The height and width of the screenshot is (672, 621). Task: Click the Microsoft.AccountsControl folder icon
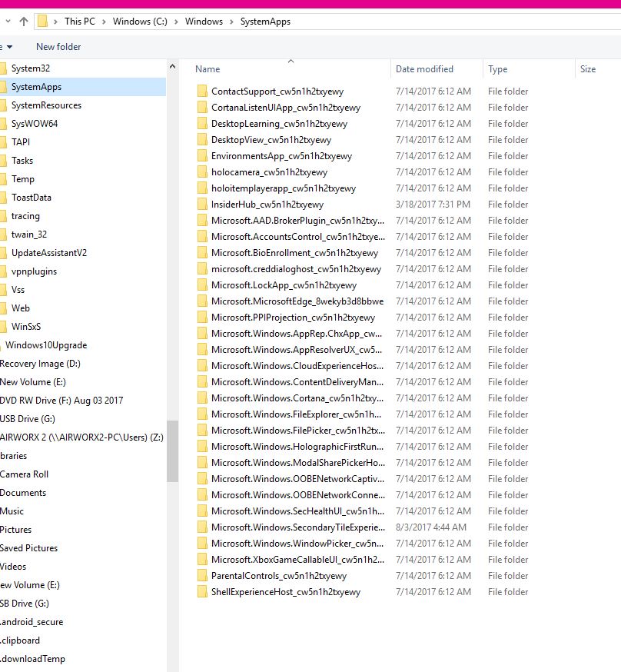(x=202, y=237)
